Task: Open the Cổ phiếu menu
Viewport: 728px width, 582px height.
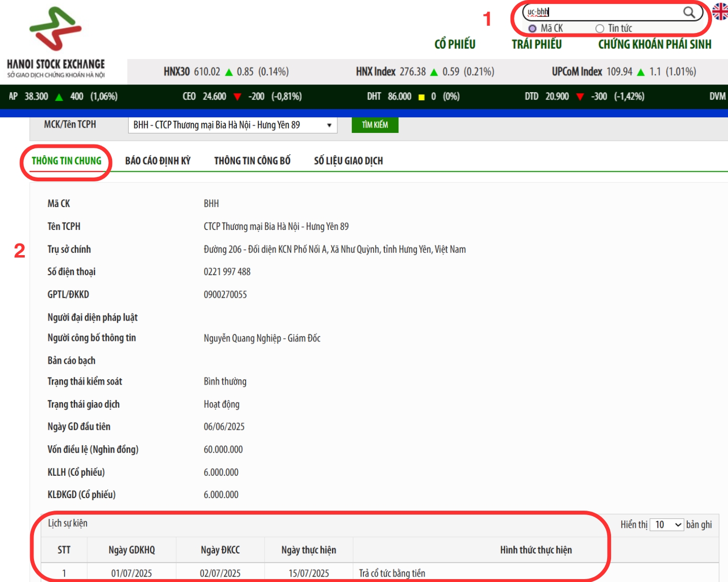Action: pos(455,44)
